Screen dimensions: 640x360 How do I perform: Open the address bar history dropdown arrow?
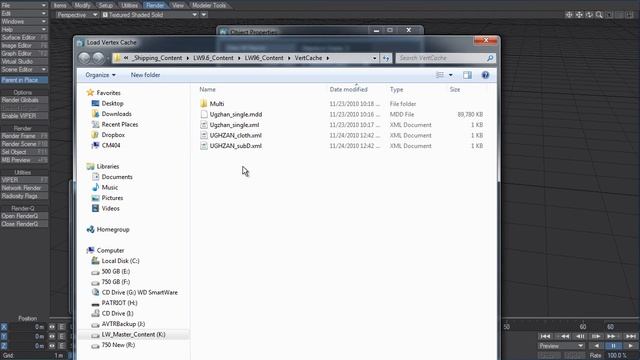click(x=374, y=58)
